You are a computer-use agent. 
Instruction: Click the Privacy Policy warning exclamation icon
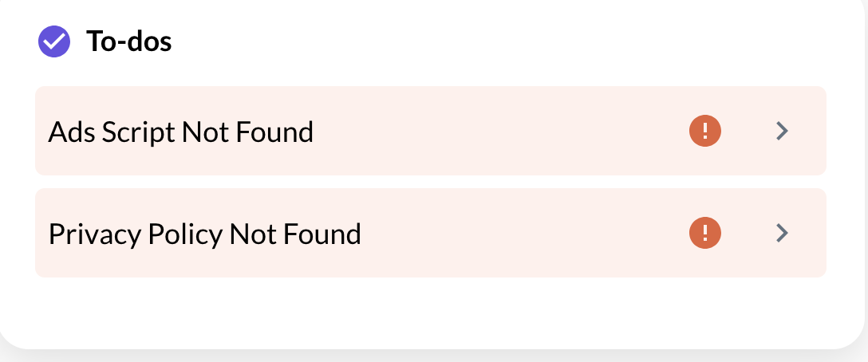pyautogui.click(x=704, y=233)
